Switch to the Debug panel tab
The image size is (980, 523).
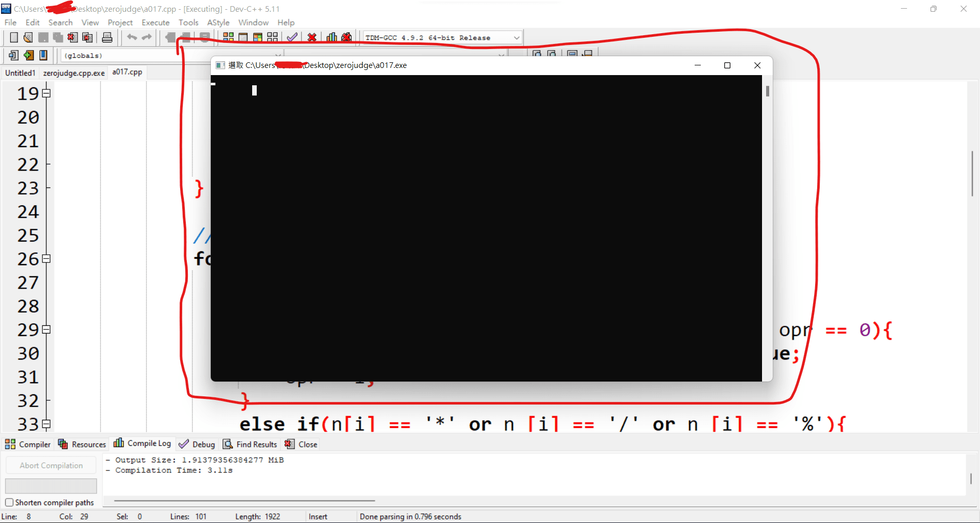tap(203, 444)
